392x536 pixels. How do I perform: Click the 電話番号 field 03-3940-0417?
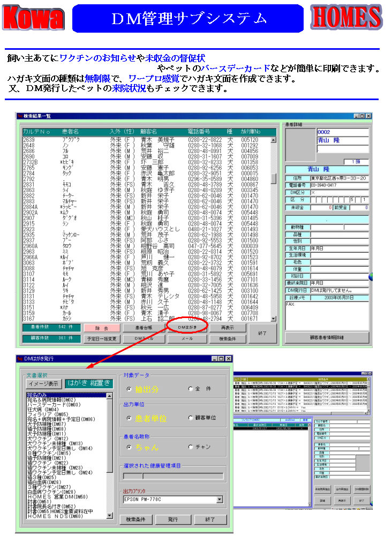[340, 185]
